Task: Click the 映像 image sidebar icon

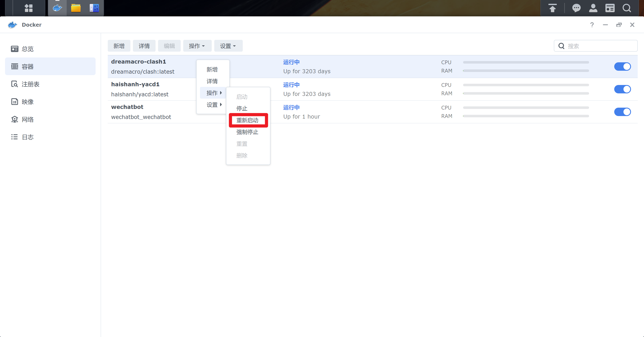Action: 14,102
